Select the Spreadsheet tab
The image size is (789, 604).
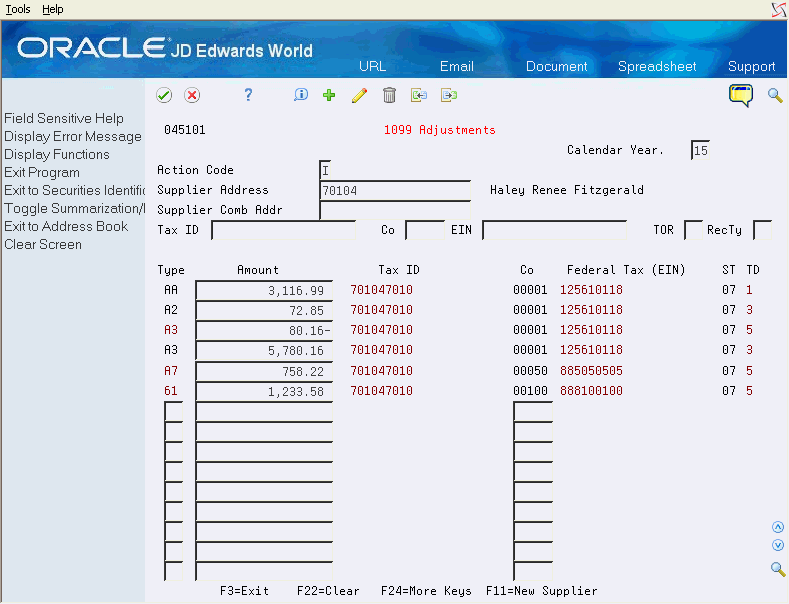coord(657,66)
